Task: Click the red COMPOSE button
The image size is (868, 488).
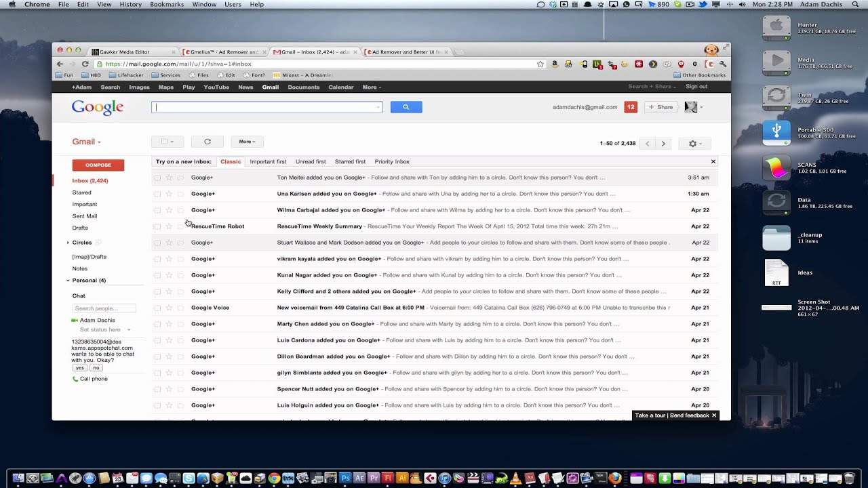Action: tap(98, 165)
